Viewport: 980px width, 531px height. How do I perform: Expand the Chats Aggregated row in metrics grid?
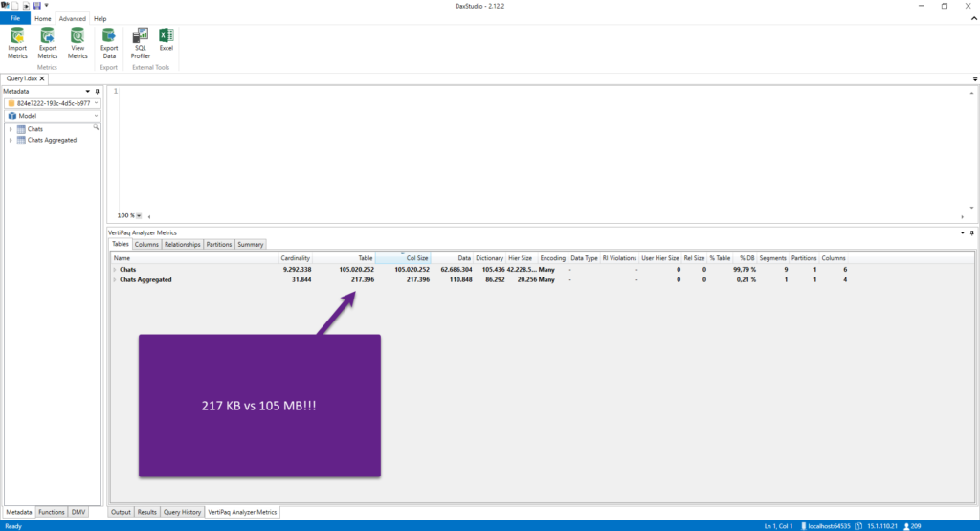[x=115, y=280]
